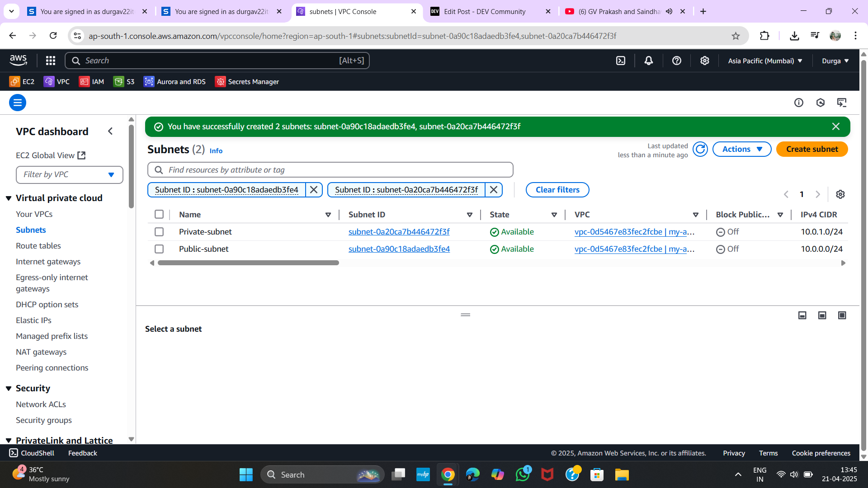Open WhatsApp from the taskbar
Viewport: 868px width, 488px height.
tap(523, 474)
